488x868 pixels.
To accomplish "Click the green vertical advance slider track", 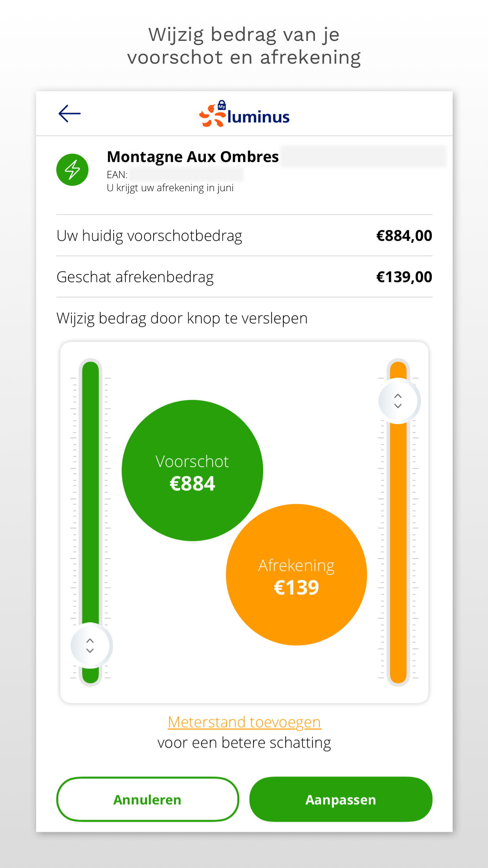I will coord(91,491).
